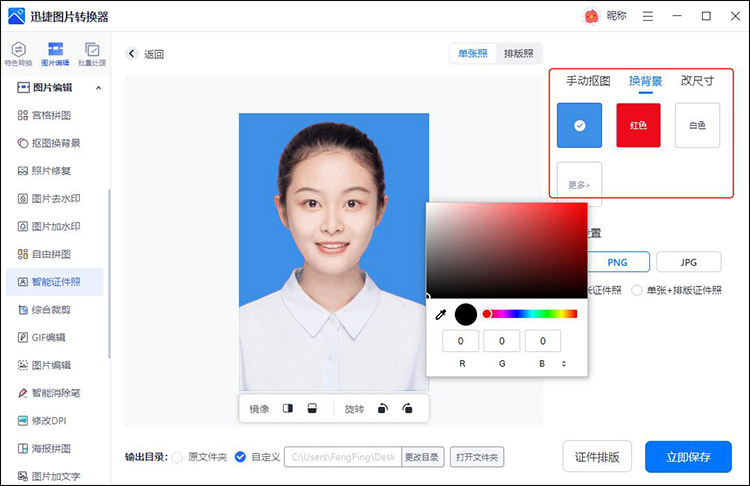Viewport: 750px width, 486px height.
Task: Choose the 单张+排版证件照 radio option
Action: point(637,290)
